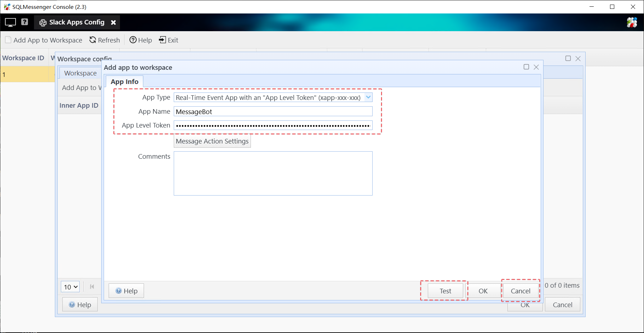Maximize the Add app to workspace dialog
The width and height of the screenshot is (644, 333).
(526, 67)
